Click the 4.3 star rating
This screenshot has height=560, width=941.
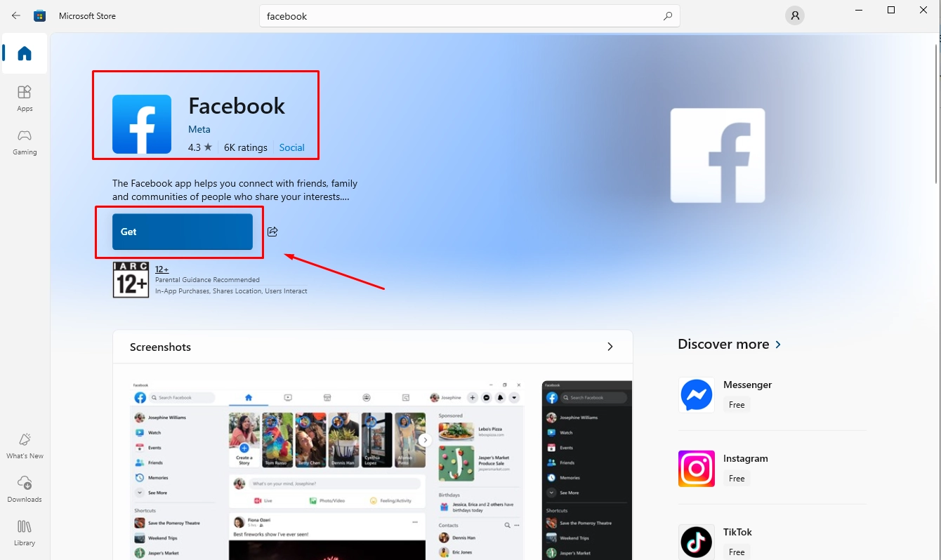pos(199,147)
